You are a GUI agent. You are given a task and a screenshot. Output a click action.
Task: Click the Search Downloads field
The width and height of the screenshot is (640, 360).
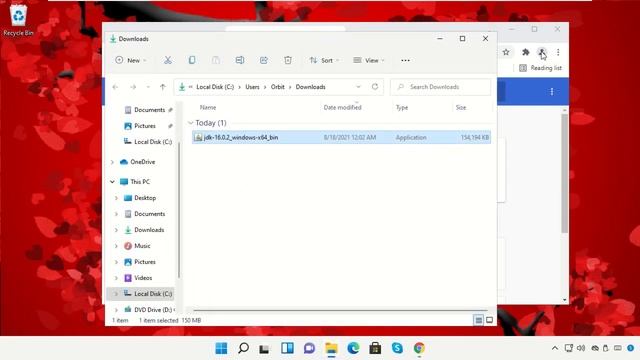(x=440, y=87)
